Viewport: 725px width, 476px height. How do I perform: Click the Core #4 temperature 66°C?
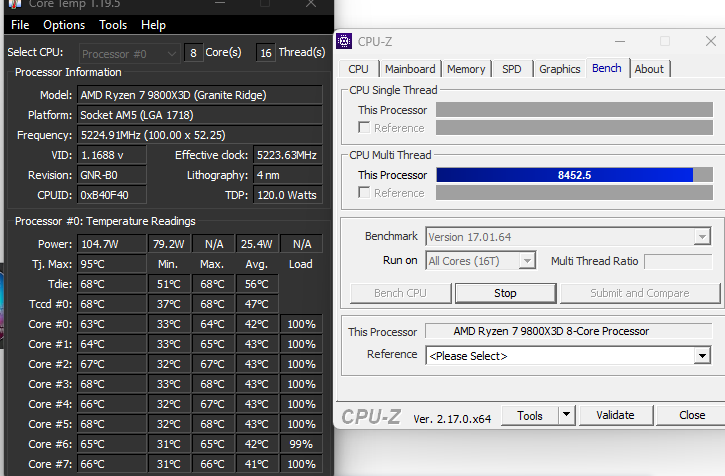112,404
